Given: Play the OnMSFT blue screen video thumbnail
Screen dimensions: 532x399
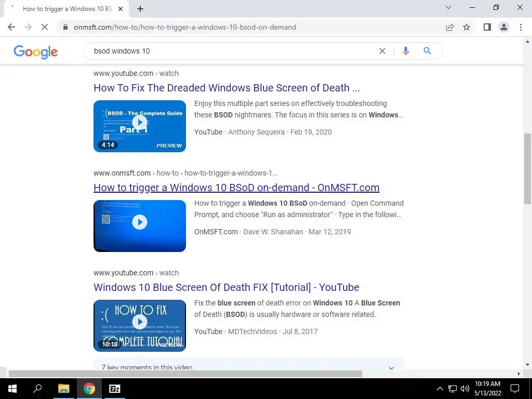Looking at the screenshot, I should [x=140, y=226].
